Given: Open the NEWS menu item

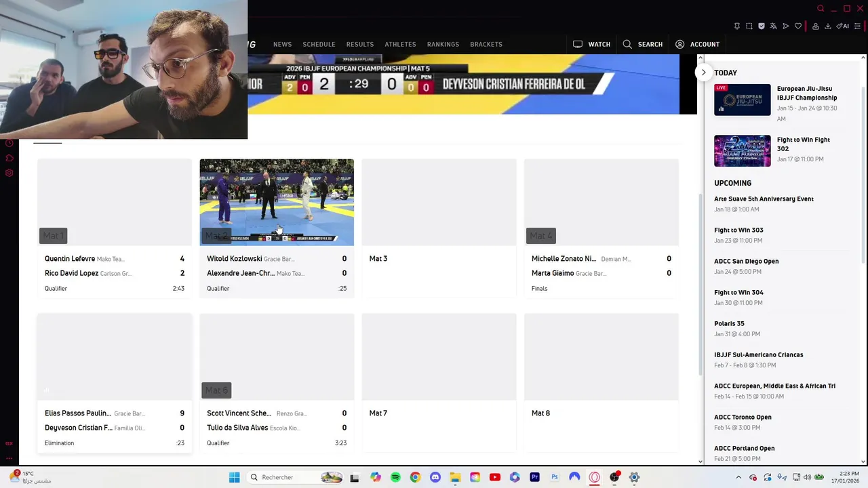Looking at the screenshot, I should click(x=282, y=44).
